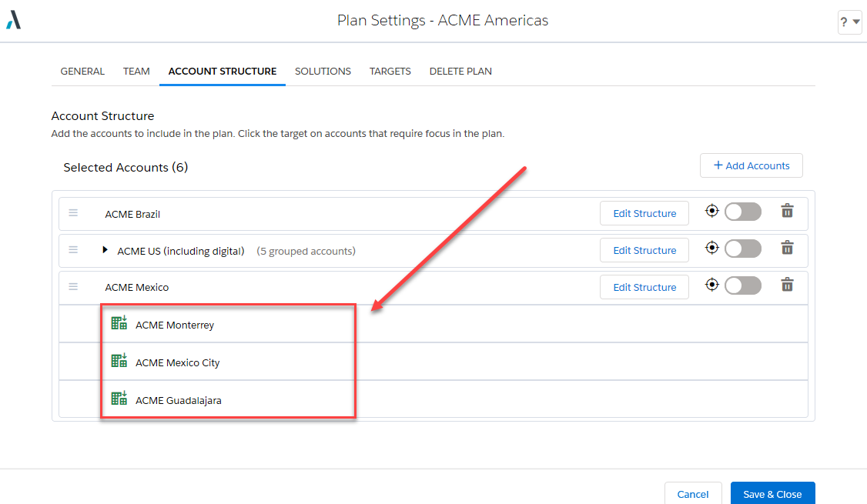This screenshot has width=867, height=504.
Task: Open the TARGETS tab
Action: (x=390, y=72)
